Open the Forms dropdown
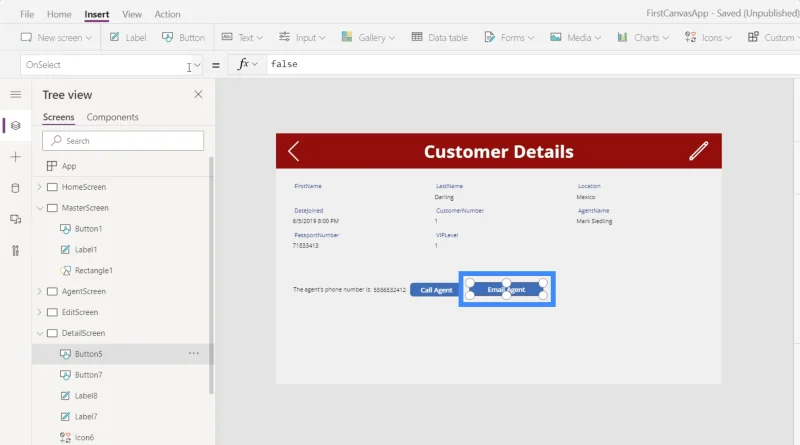Image resolution: width=800 pixels, height=445 pixels. click(x=509, y=37)
